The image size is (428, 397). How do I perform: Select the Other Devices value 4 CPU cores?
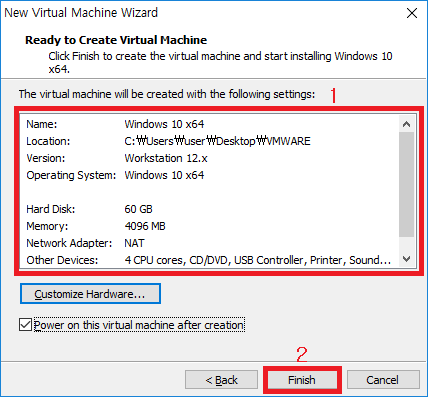pyautogui.click(x=258, y=260)
